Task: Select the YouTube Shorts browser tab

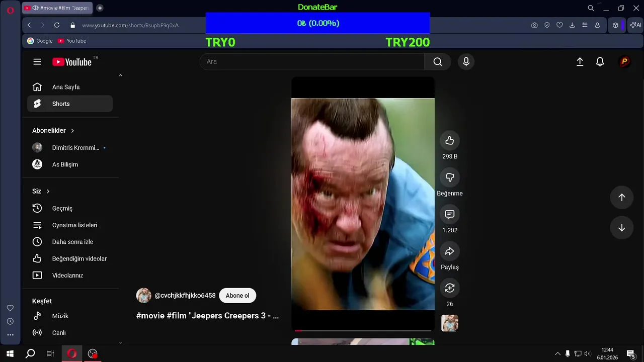Action: click(57, 8)
